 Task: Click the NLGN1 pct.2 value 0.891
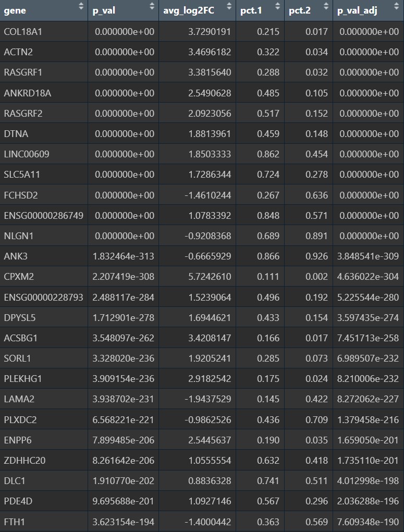(317, 236)
